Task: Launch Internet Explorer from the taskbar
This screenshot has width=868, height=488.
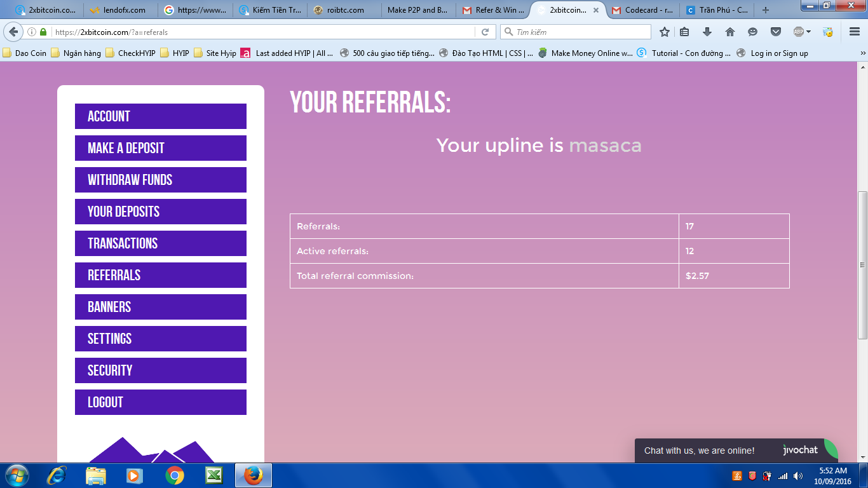Action: [x=57, y=475]
